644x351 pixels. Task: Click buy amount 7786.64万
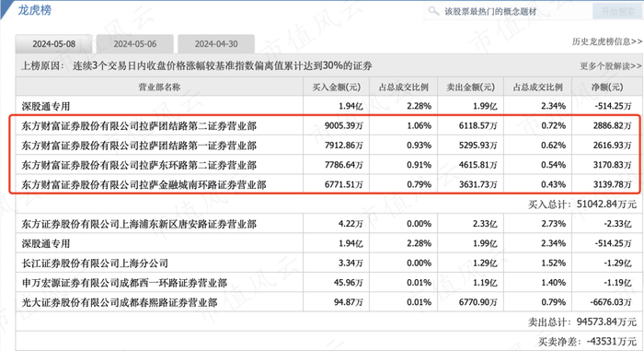(x=344, y=166)
